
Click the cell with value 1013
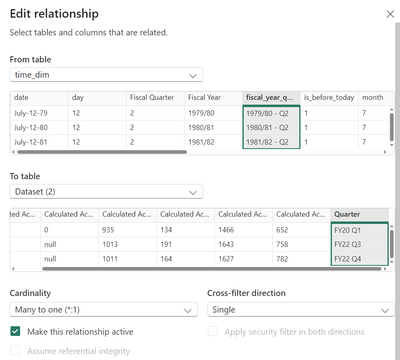click(x=127, y=244)
